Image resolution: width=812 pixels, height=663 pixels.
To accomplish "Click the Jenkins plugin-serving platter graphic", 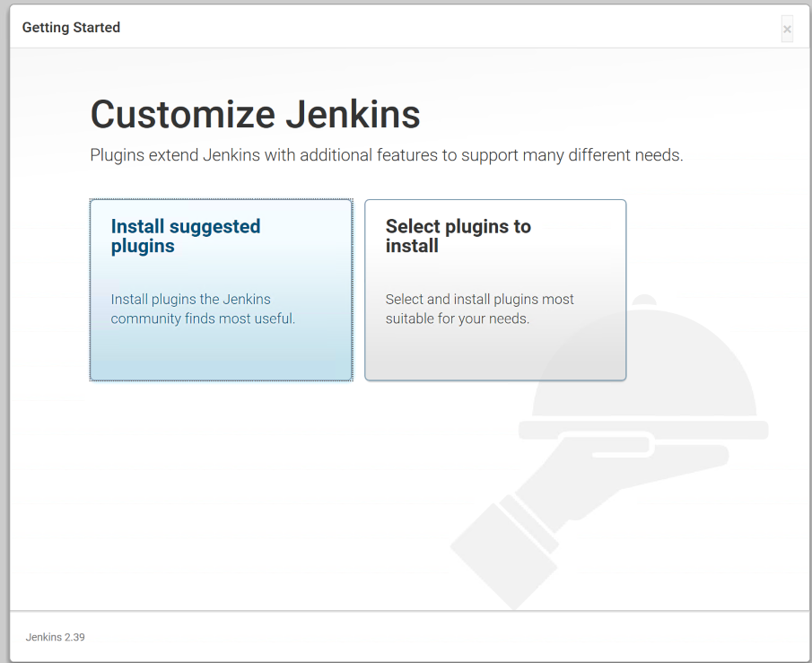I will tap(628, 449).
